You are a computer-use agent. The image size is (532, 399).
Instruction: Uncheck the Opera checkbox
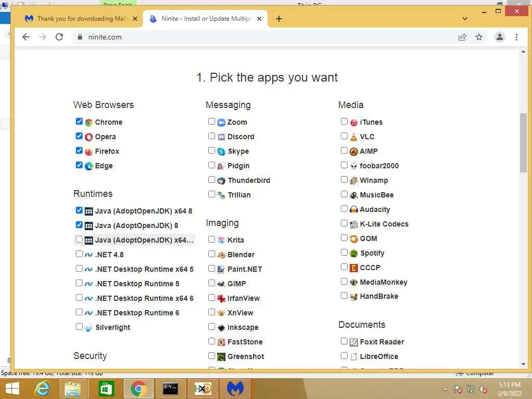click(x=79, y=136)
